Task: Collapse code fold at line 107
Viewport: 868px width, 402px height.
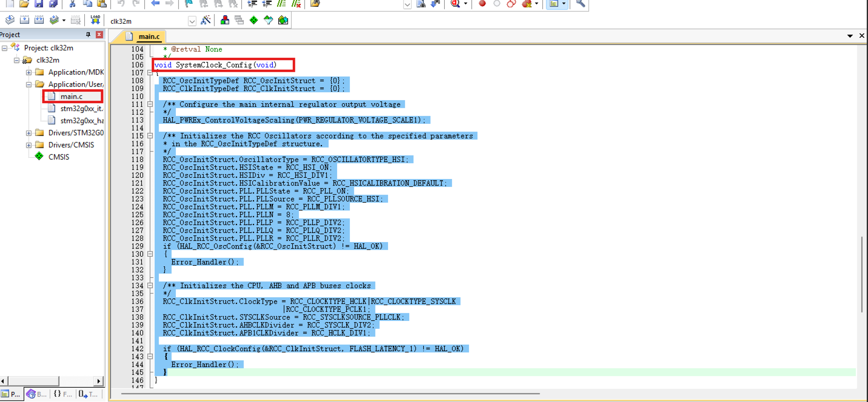Action: coord(150,72)
